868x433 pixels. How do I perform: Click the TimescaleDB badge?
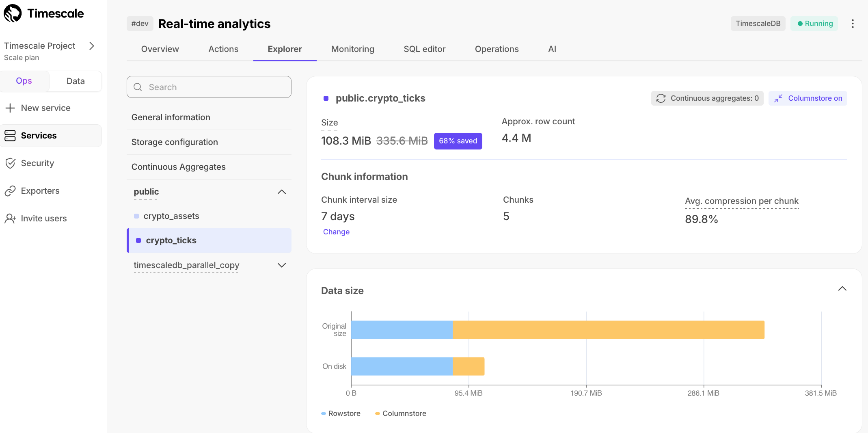point(758,24)
